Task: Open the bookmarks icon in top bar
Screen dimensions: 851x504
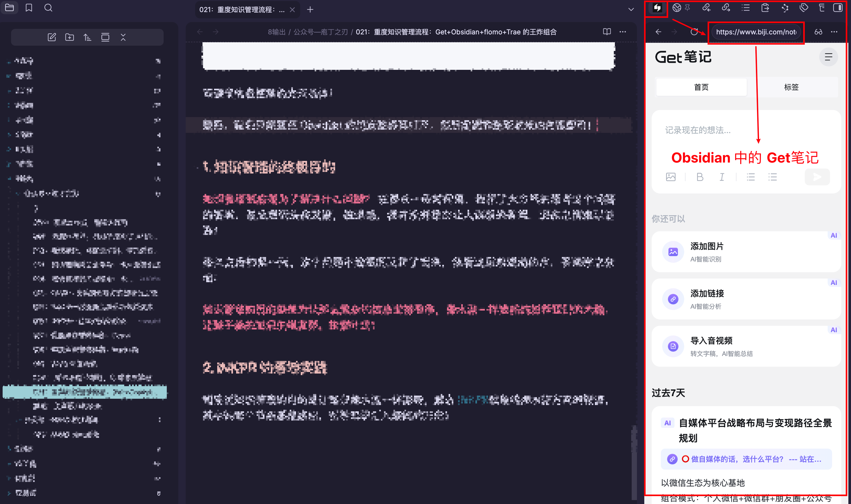Action: (x=29, y=8)
